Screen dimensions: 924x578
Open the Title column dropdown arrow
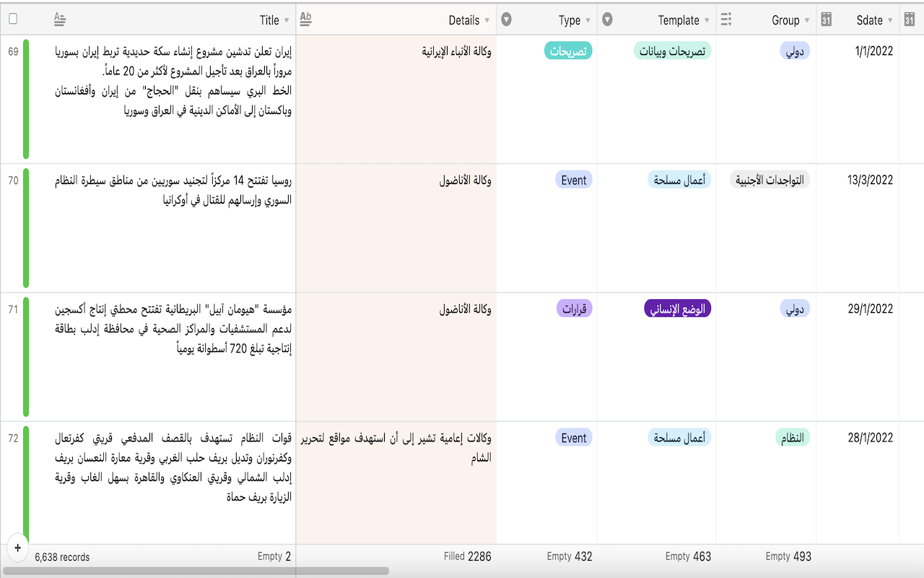[x=287, y=20]
